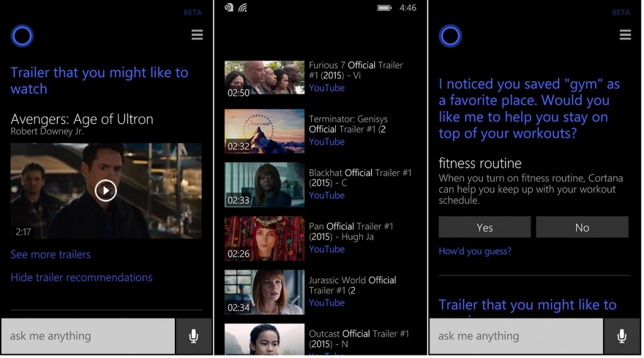Open the Jurassic World trailer thumbnail

point(265,292)
